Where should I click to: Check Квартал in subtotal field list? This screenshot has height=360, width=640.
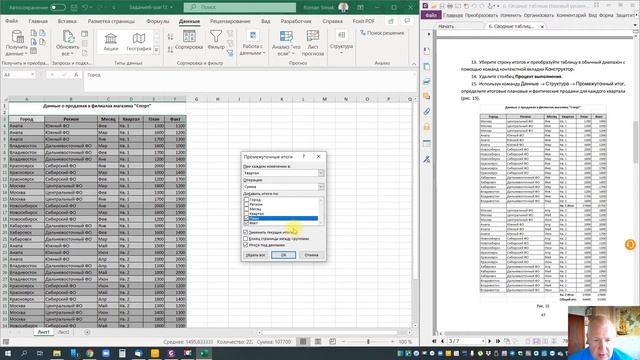pyautogui.click(x=246, y=213)
